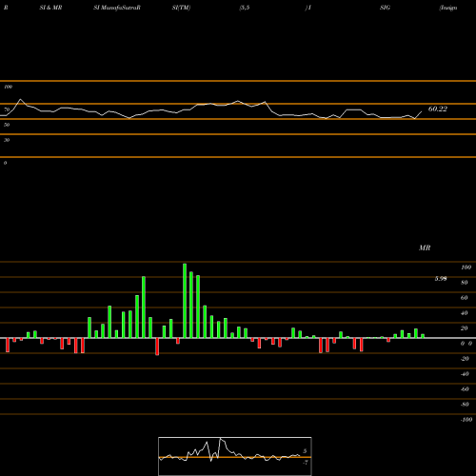476x476 pixels.
Task: Click the '(Insign' header text
Action: tap(448, 8)
